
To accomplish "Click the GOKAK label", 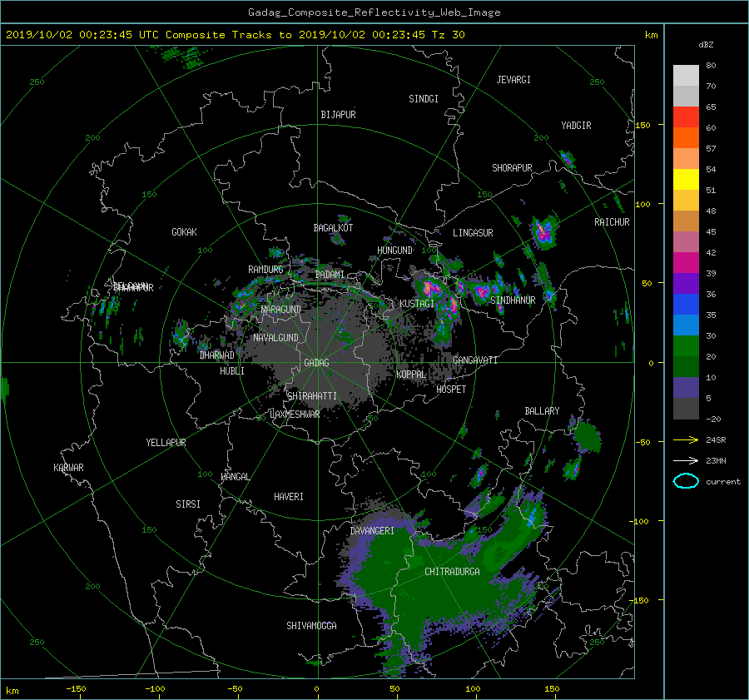I will point(185,232).
